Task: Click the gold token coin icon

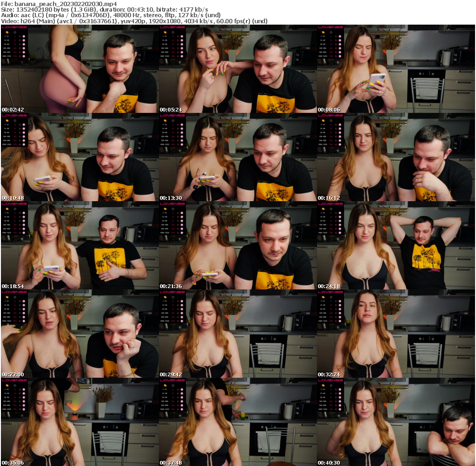Action: (7, 32)
